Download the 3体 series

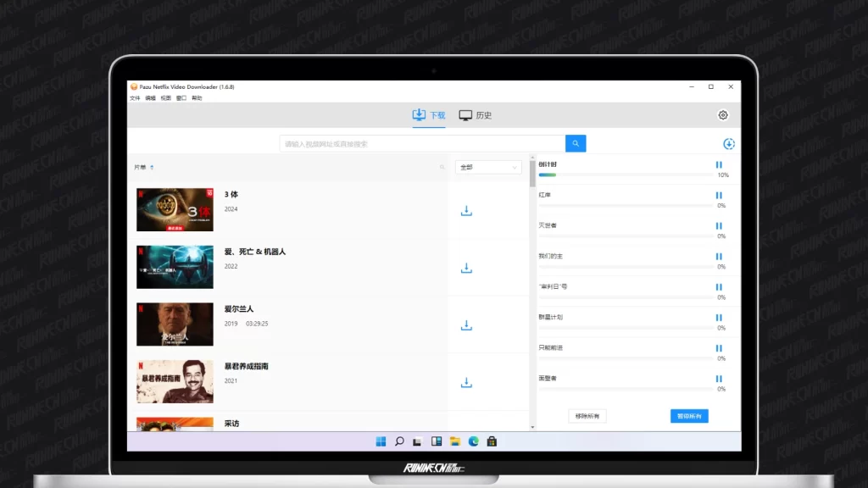465,211
